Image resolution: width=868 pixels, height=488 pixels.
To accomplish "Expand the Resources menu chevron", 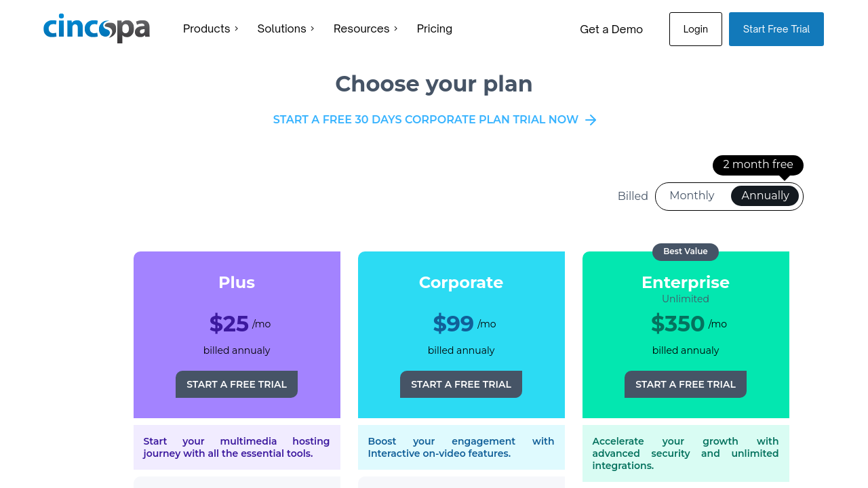I will pyautogui.click(x=396, y=28).
